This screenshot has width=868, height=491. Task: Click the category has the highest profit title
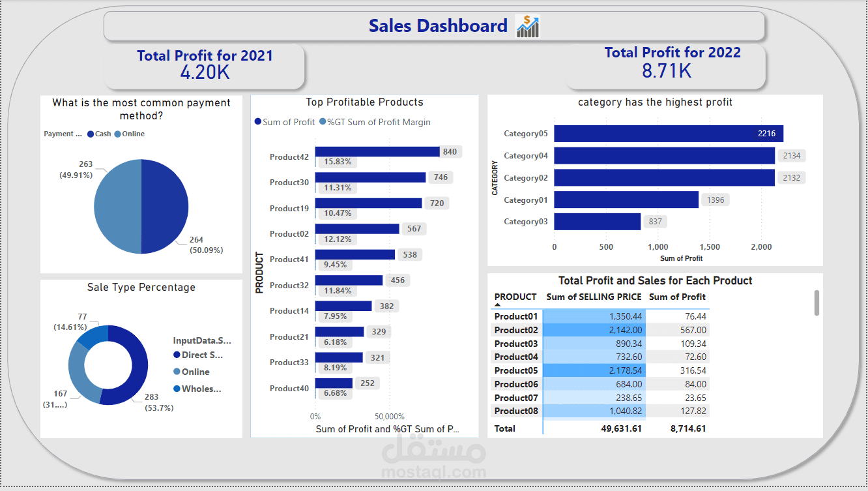click(x=656, y=102)
